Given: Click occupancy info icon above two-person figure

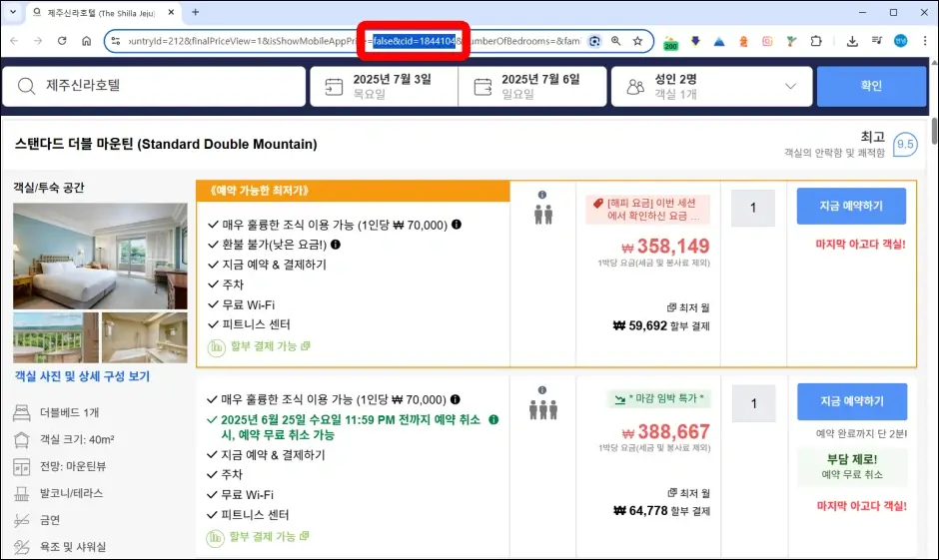Looking at the screenshot, I should [x=542, y=195].
